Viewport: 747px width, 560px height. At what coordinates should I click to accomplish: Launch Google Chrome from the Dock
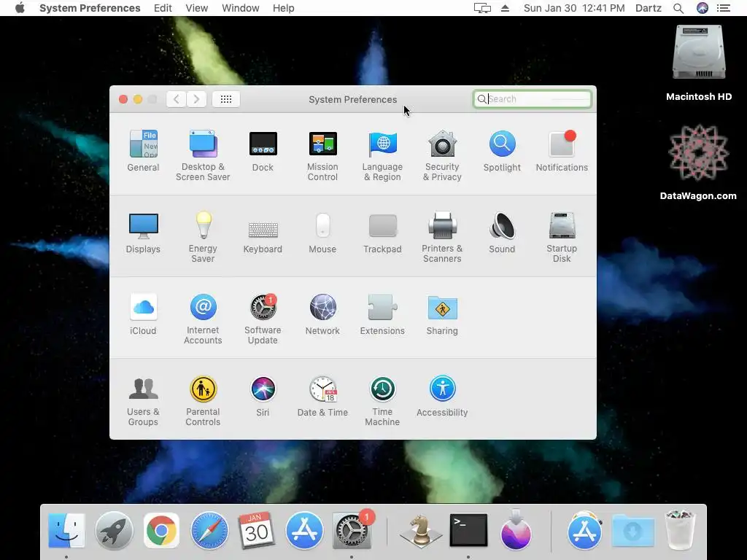point(161,530)
